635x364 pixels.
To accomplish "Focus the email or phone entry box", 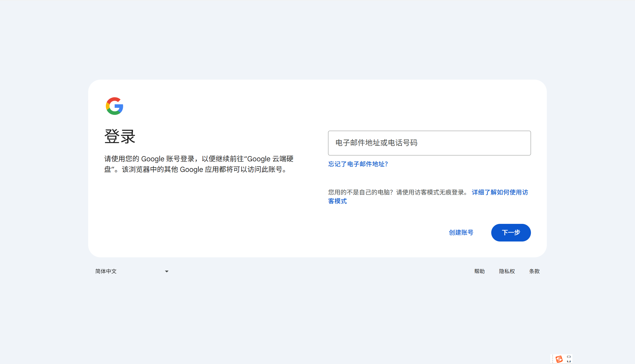I will 429,143.
